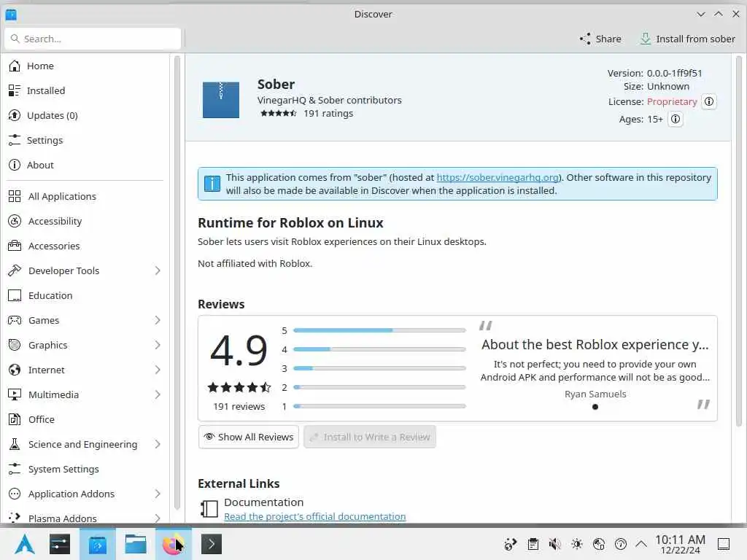Click the Documentation icon under External Links
This screenshot has width=747, height=560.
[x=209, y=508]
